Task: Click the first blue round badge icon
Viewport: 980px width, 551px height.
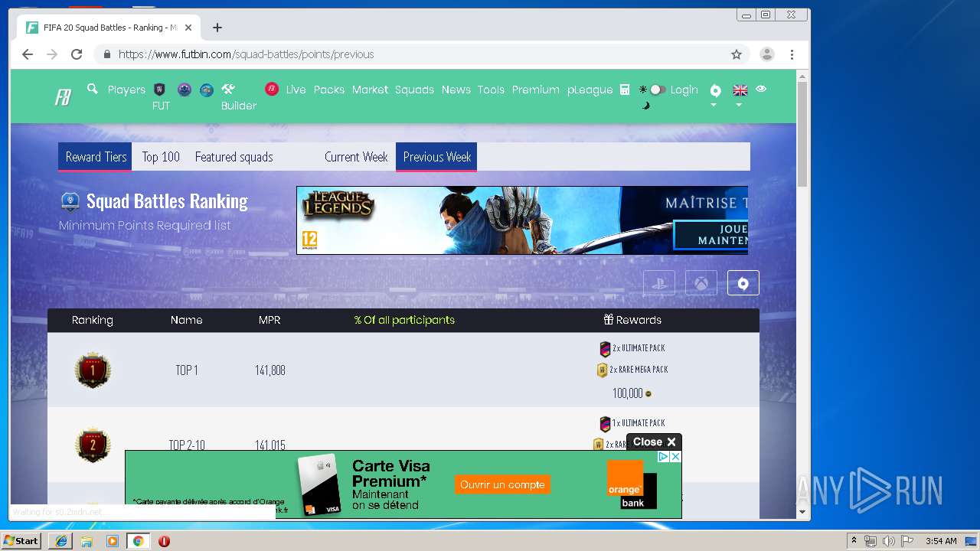Action: point(184,90)
